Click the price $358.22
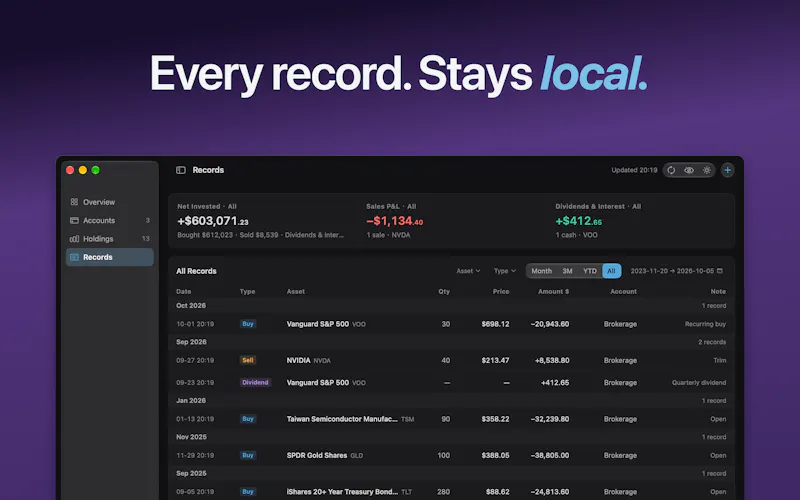Viewport: 800px width, 500px height. pyautogui.click(x=495, y=419)
